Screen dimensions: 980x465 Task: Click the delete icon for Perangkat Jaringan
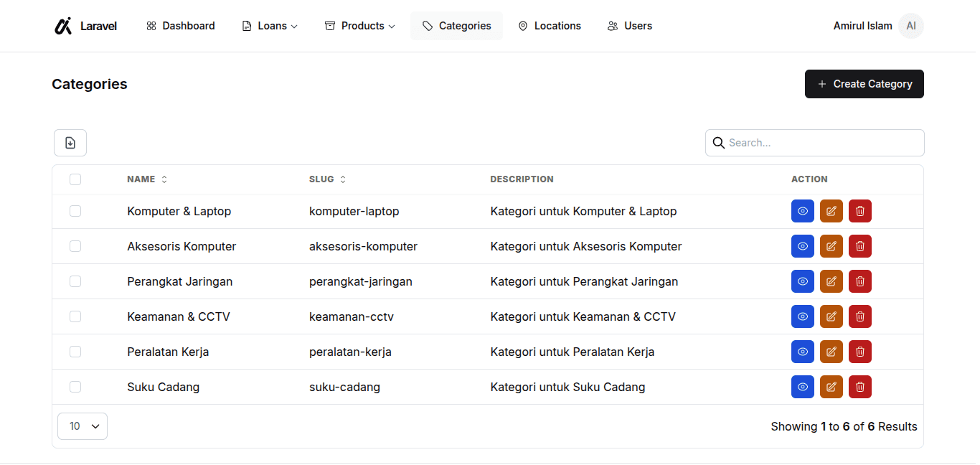pyautogui.click(x=860, y=281)
